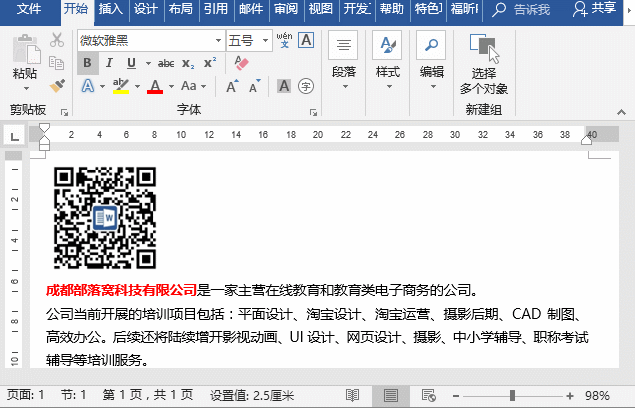Click red text 成都部落窝科技有限公司
Screen dimensions: 635x408
point(121,290)
